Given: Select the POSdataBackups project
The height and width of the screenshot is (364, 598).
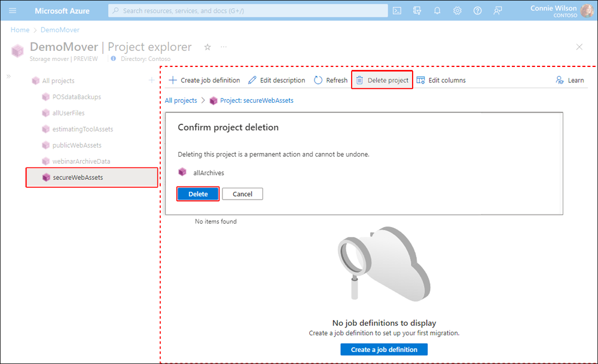Looking at the screenshot, I should click(x=77, y=97).
